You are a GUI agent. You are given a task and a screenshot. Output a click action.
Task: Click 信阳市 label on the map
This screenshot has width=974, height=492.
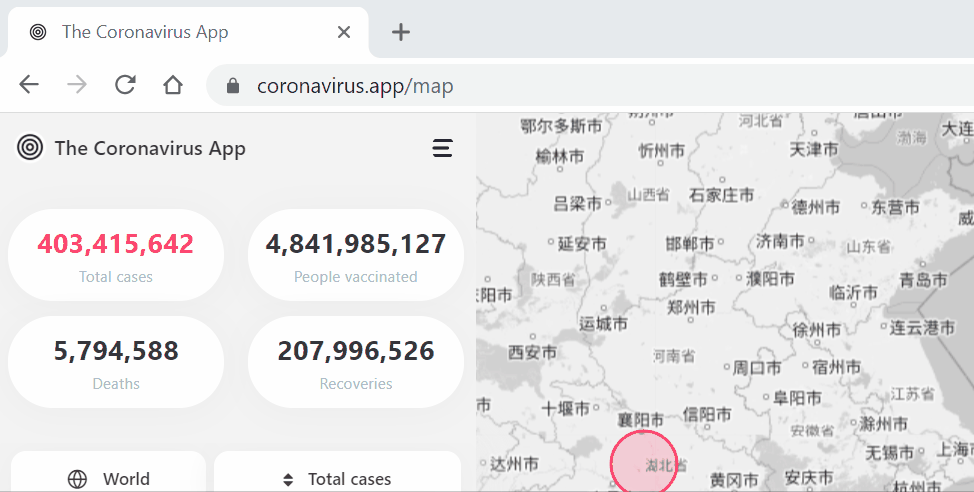click(x=707, y=414)
